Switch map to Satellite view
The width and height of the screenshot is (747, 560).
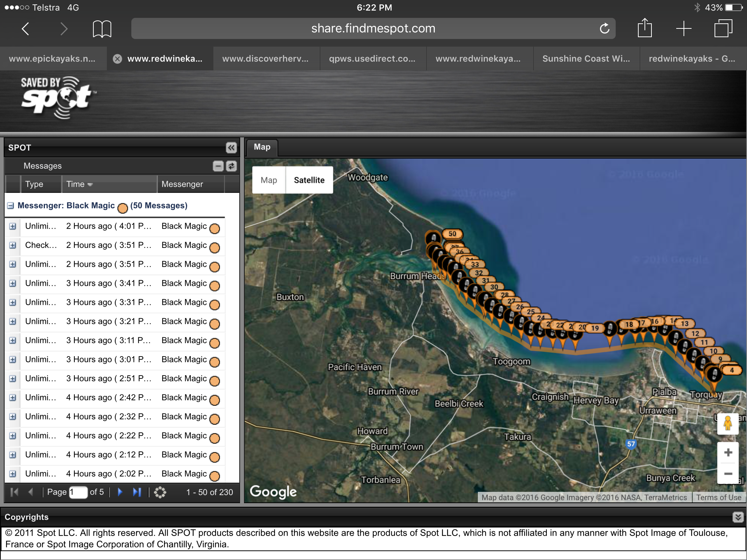point(309,180)
